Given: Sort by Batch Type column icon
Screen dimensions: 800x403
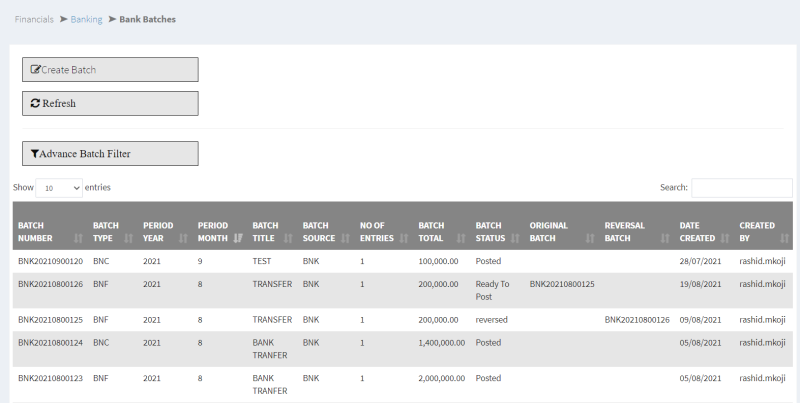Looking at the screenshot, I should pyautogui.click(x=128, y=238).
